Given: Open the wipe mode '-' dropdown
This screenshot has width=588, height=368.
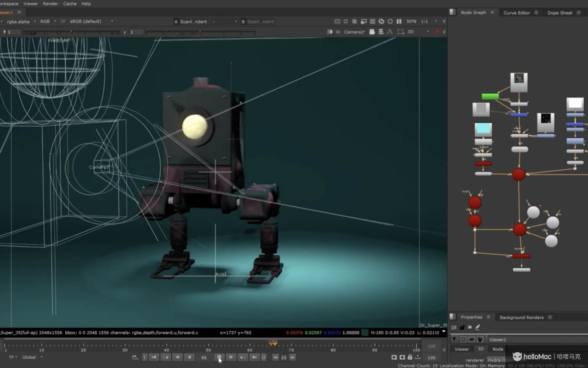Looking at the screenshot, I should 225,22.
